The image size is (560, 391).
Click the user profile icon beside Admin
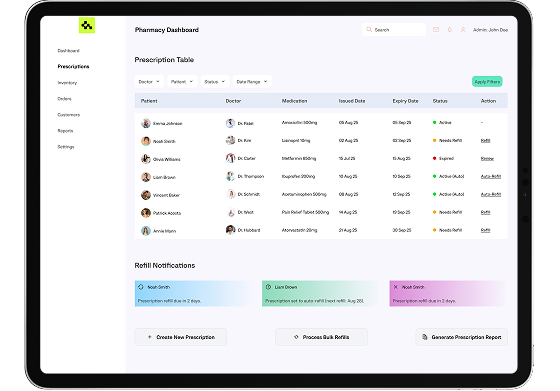(463, 30)
